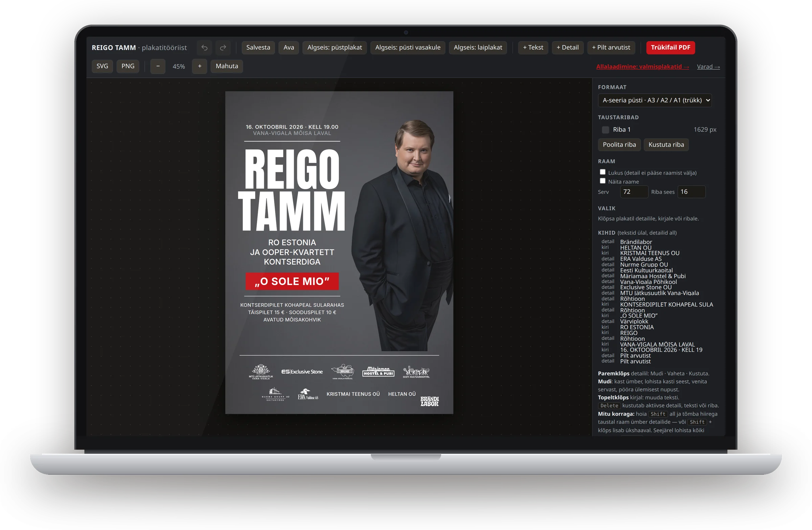Click the undo arrow icon
This screenshot has height=530, width=812.
click(204, 47)
